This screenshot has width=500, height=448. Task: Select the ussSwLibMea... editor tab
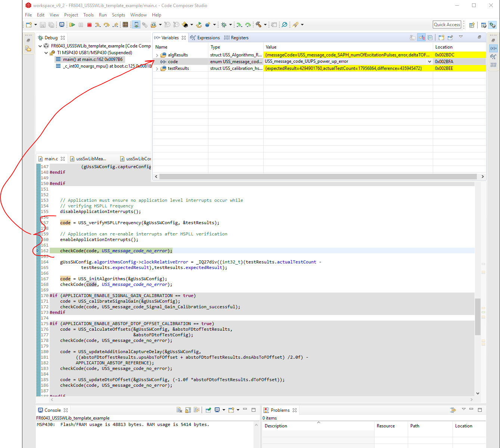tap(88, 159)
